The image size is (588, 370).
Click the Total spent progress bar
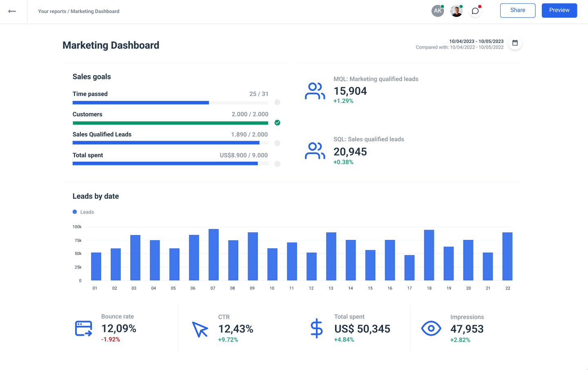click(x=170, y=163)
